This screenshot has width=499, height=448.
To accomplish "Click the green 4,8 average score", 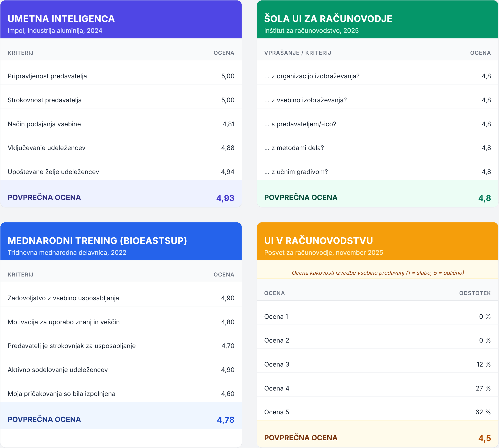I will [x=484, y=198].
